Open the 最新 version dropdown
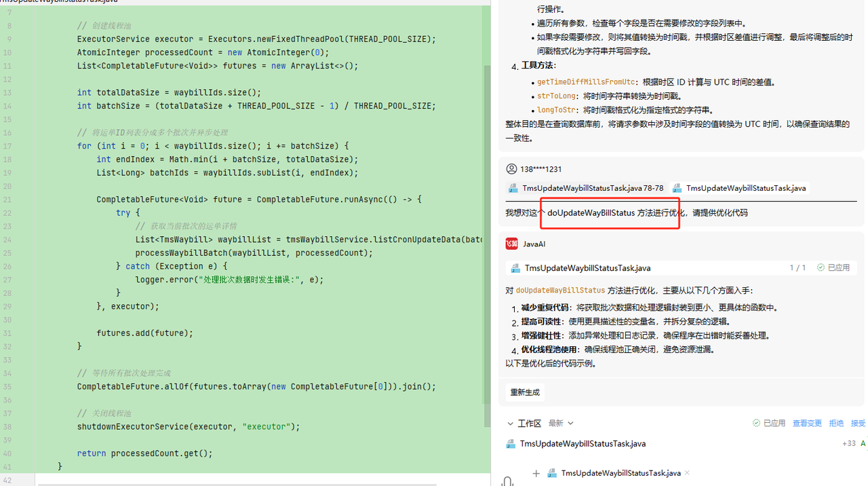 561,423
